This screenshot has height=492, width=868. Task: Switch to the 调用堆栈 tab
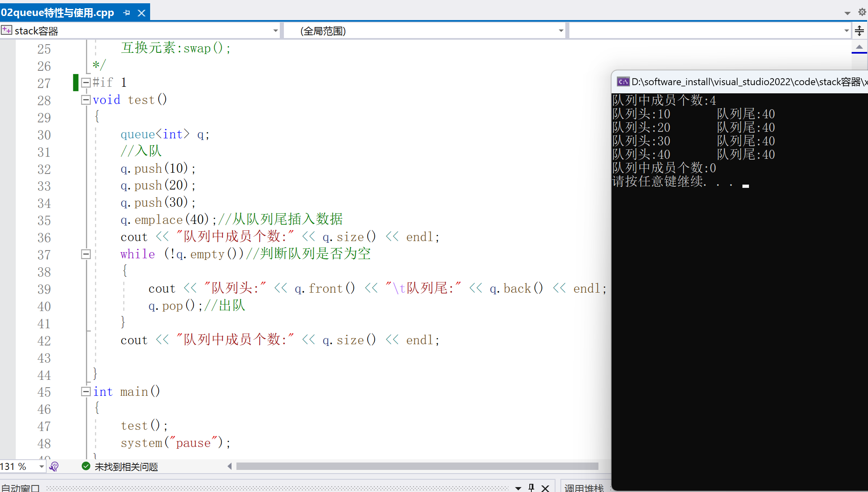click(584, 487)
